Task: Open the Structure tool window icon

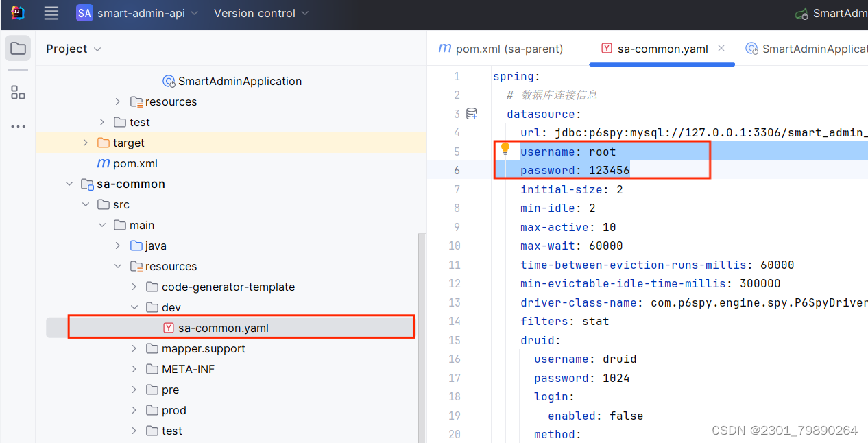Action: [x=18, y=93]
